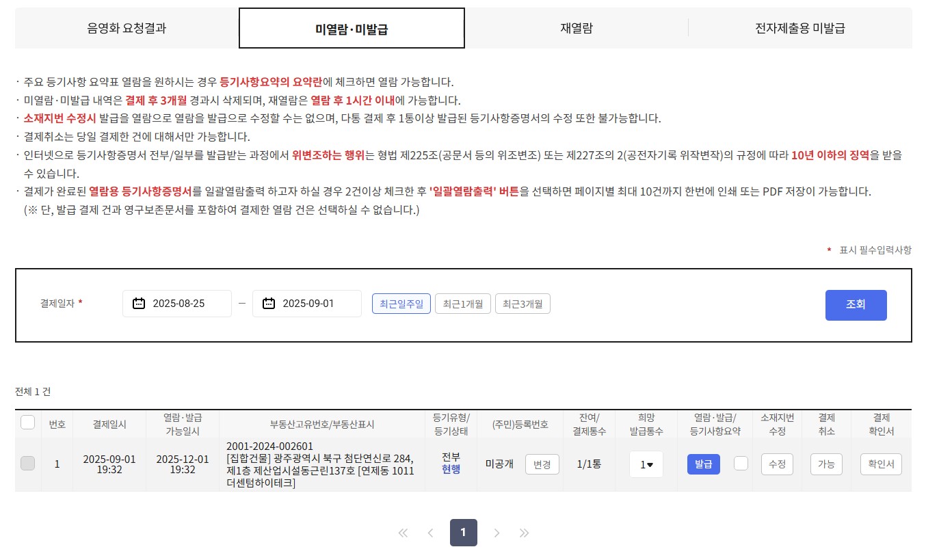Open the 재열람 tab
Image resolution: width=926 pixels, height=560 pixels.
tap(576, 29)
